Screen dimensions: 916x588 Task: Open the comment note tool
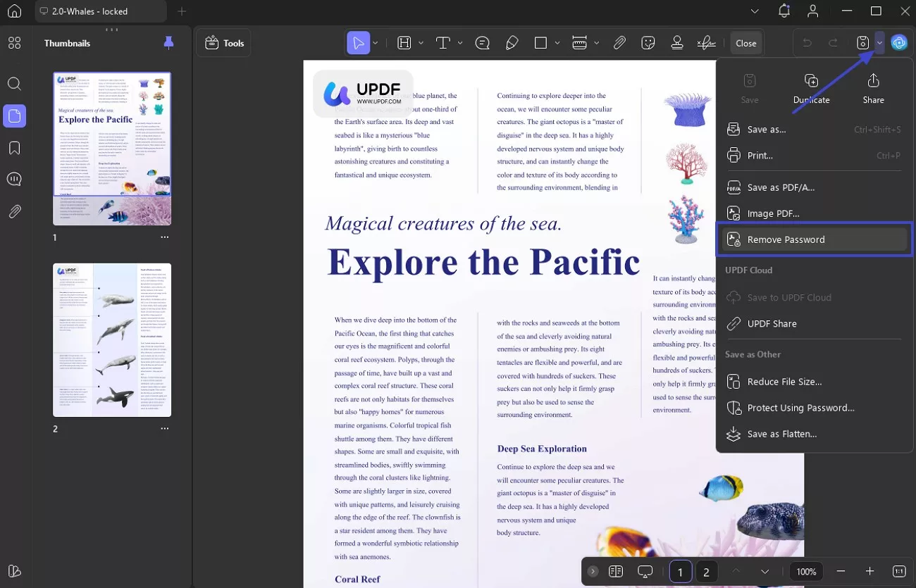pos(483,43)
